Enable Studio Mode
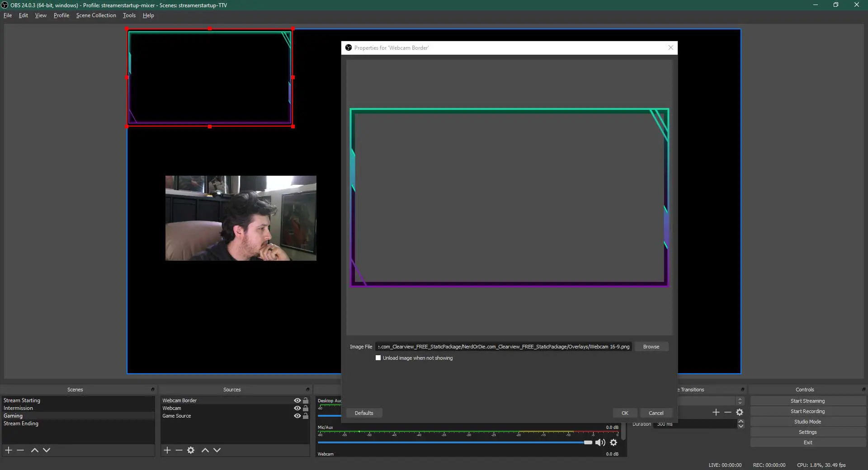 click(x=807, y=422)
